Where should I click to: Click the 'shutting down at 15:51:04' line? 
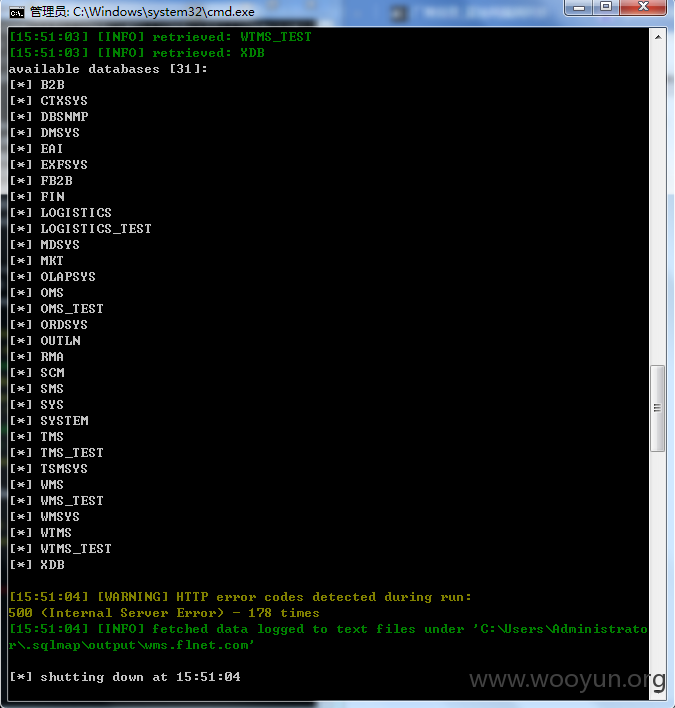pyautogui.click(x=125, y=677)
